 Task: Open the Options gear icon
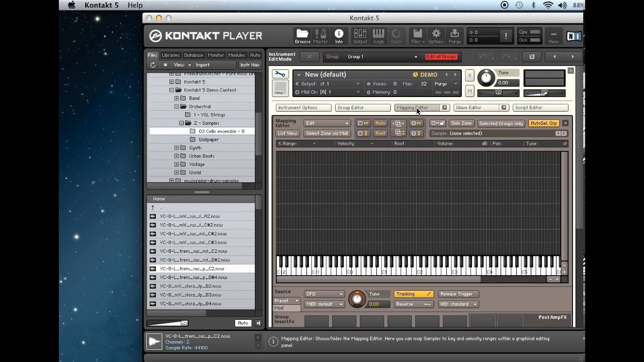tap(436, 36)
